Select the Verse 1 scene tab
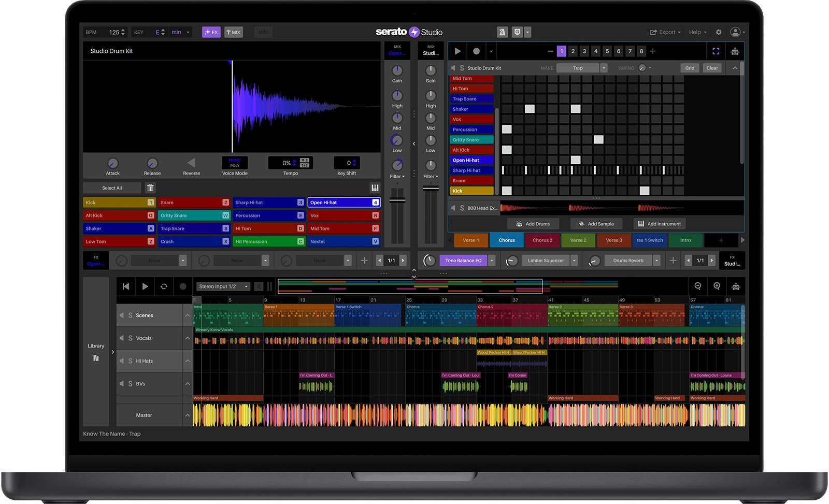The width and height of the screenshot is (829, 504). (x=470, y=240)
